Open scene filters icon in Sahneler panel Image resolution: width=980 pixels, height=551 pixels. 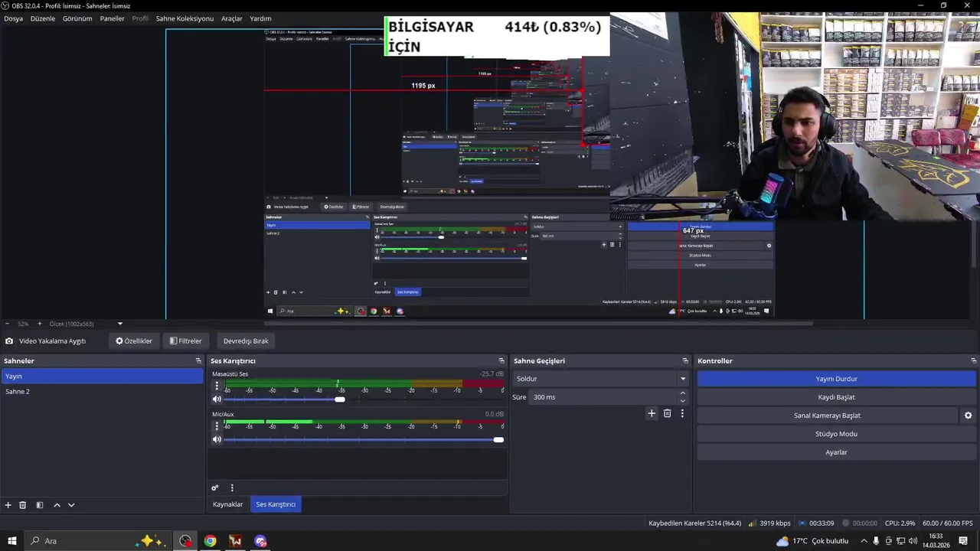tap(40, 505)
